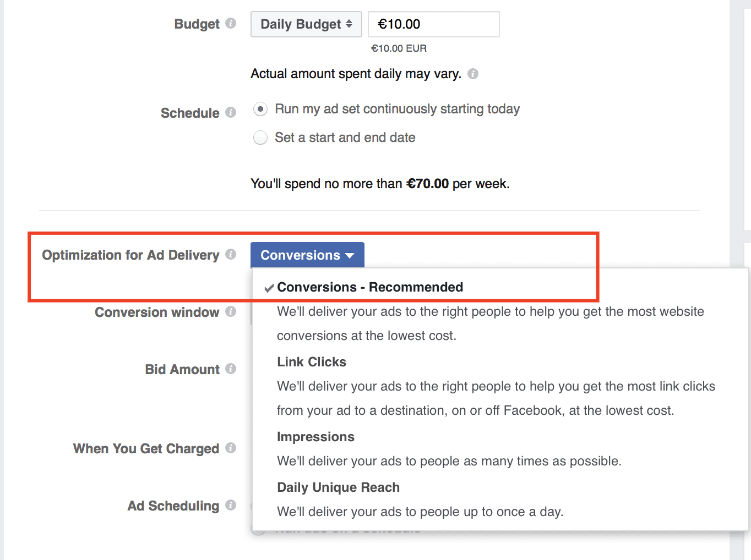Click the Conversion window info icon
Viewport: 751px width, 560px height.
pyautogui.click(x=231, y=311)
